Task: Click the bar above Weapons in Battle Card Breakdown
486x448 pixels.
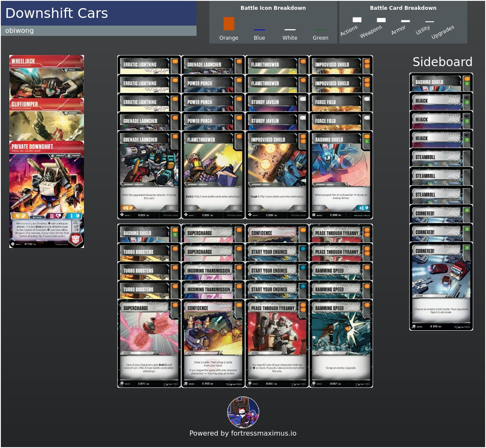Action: click(x=381, y=20)
